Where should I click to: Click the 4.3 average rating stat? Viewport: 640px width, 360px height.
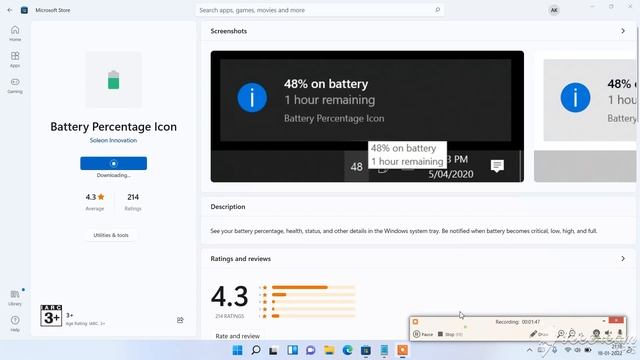point(95,202)
